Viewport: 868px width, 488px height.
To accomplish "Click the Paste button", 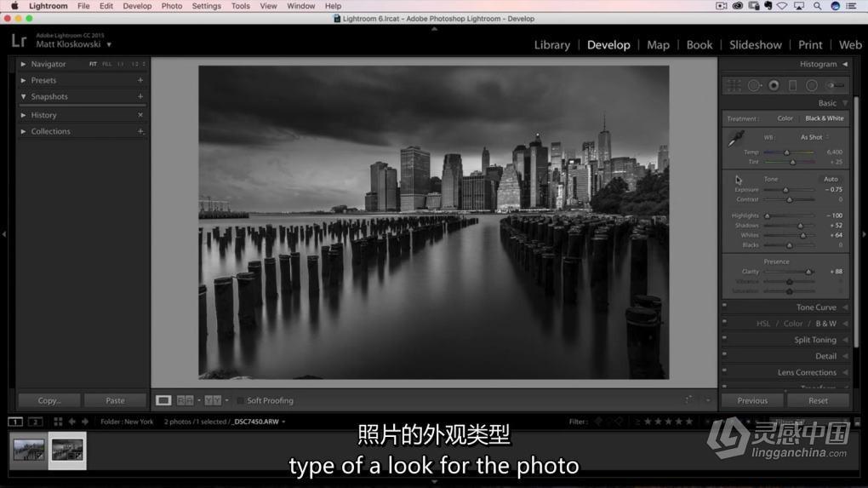I will (115, 400).
